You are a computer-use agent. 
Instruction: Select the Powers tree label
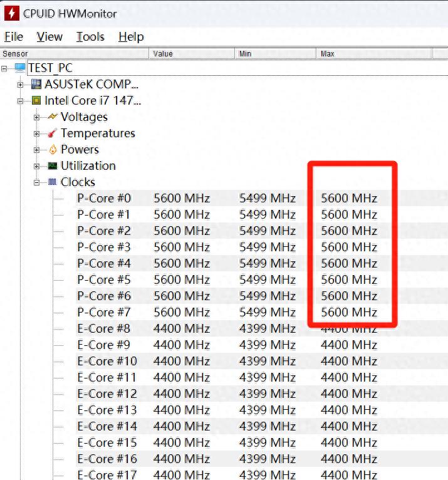(80, 149)
